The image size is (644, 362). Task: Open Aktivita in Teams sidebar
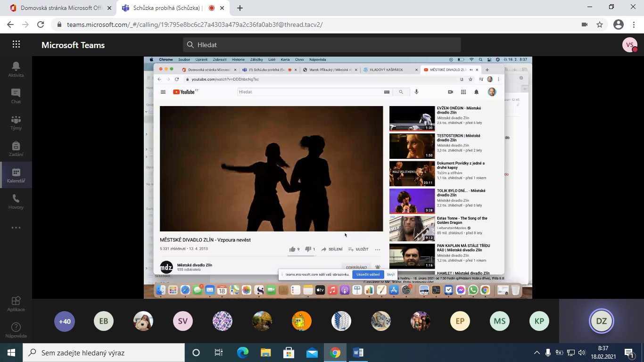click(16, 69)
